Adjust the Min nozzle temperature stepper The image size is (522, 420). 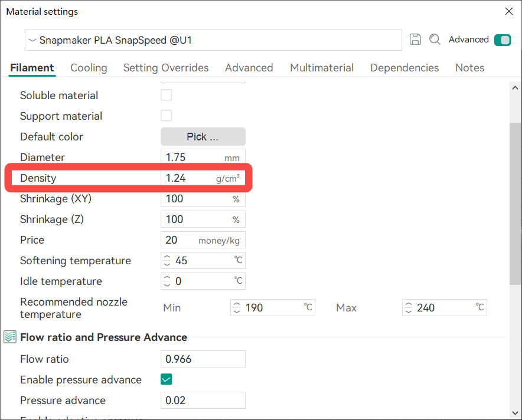point(237,307)
